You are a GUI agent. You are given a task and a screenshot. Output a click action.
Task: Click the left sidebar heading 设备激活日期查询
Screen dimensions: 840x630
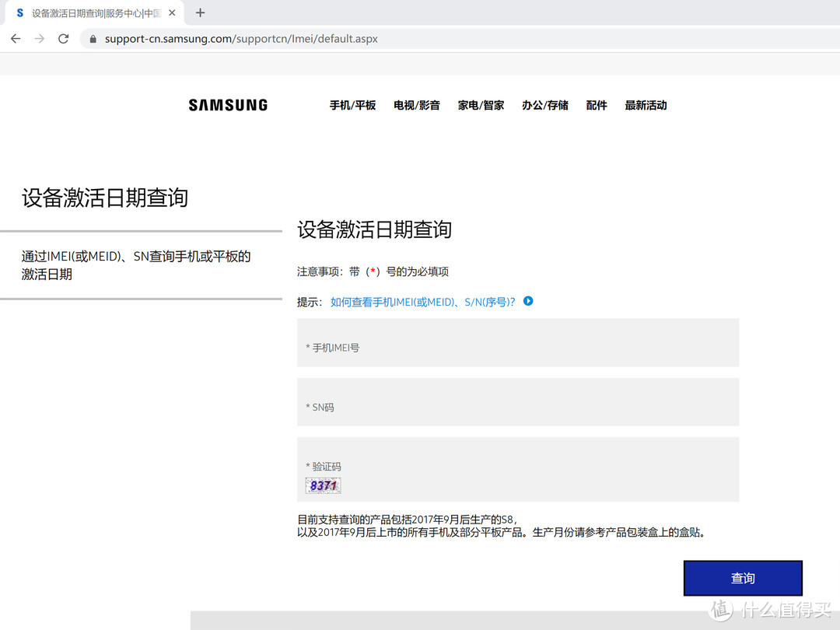[105, 198]
